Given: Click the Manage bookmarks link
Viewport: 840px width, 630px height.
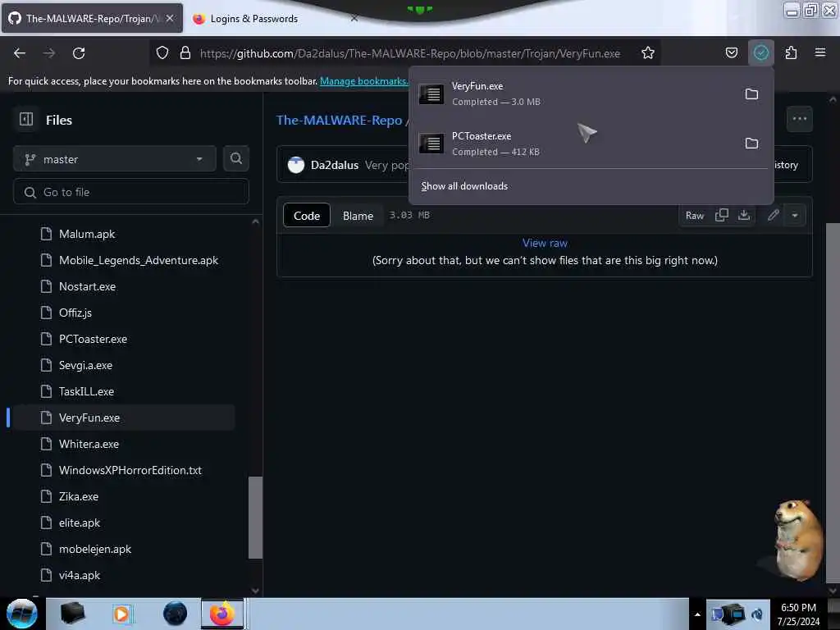Looking at the screenshot, I should tap(363, 81).
